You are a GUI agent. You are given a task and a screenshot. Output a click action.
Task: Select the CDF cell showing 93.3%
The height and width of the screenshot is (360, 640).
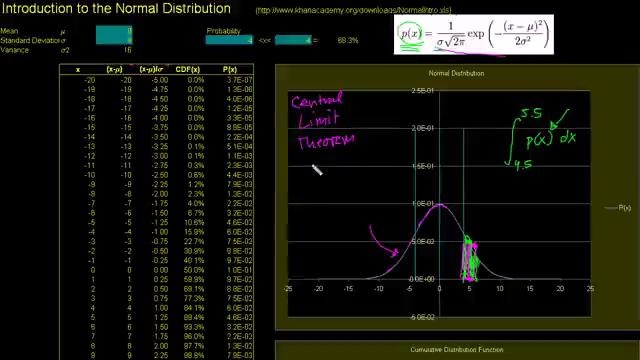[x=194, y=327]
